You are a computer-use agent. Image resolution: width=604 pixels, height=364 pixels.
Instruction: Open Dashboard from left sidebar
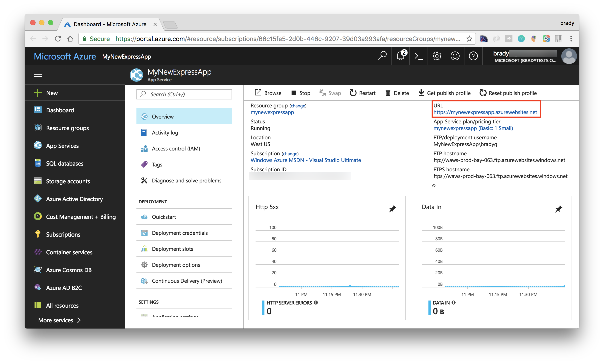click(x=75, y=110)
